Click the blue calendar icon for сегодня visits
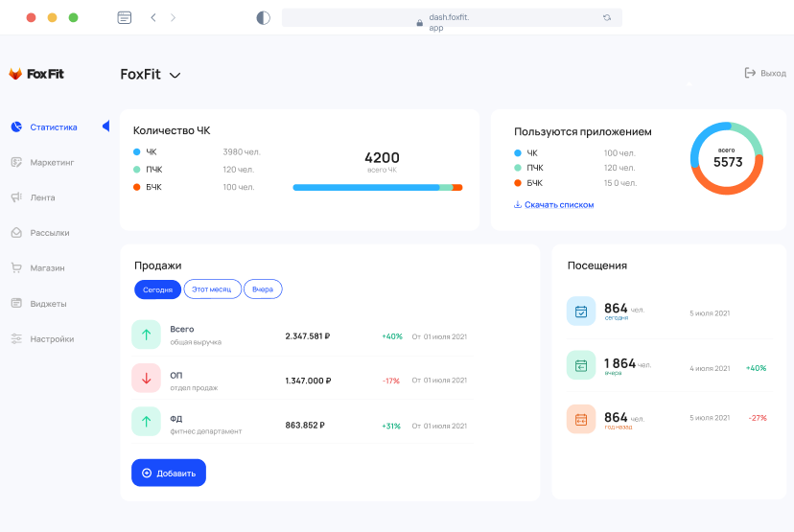The height and width of the screenshot is (532, 794). pos(581,312)
